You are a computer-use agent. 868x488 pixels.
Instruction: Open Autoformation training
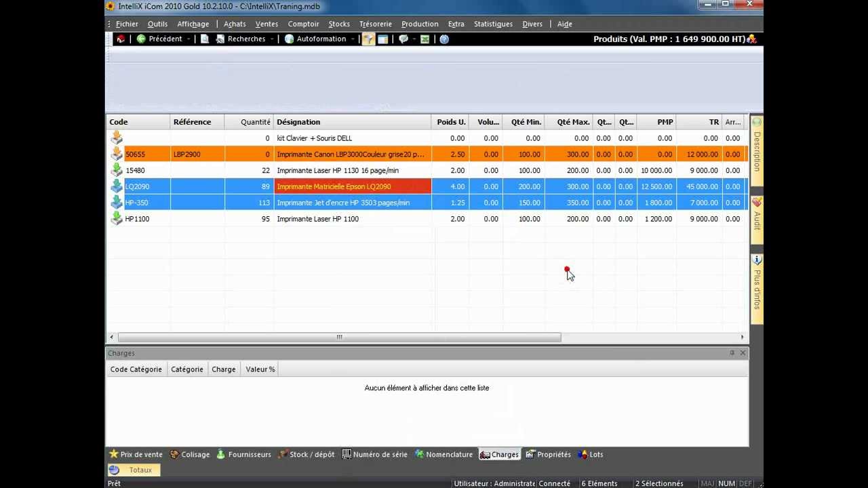tap(315, 39)
